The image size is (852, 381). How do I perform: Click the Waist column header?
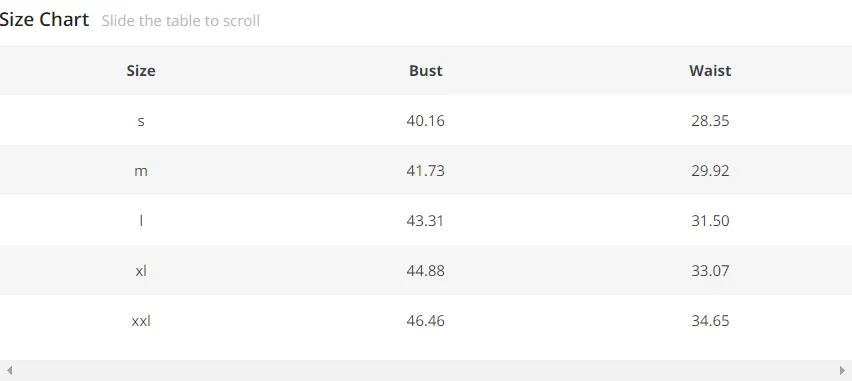click(710, 71)
